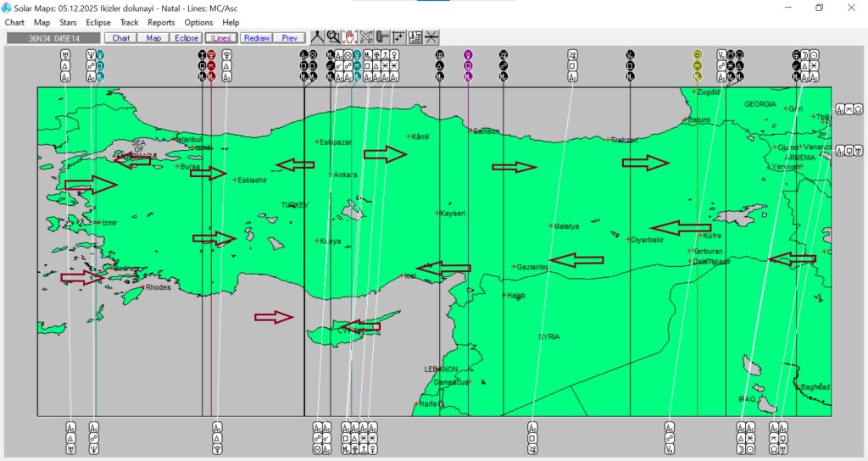Viewport: 868px width, 461px height.
Task: Click the plotted-points toolbar icon
Action: (399, 37)
